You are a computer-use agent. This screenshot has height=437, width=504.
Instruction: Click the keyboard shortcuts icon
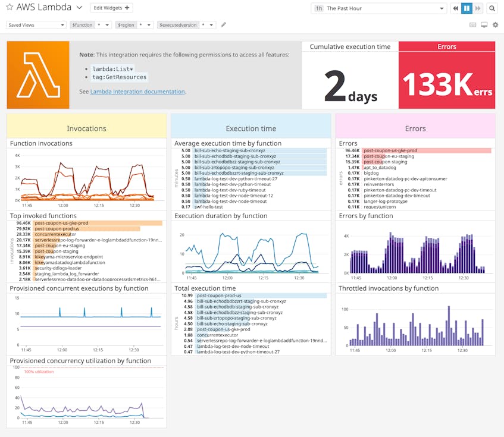click(472, 25)
